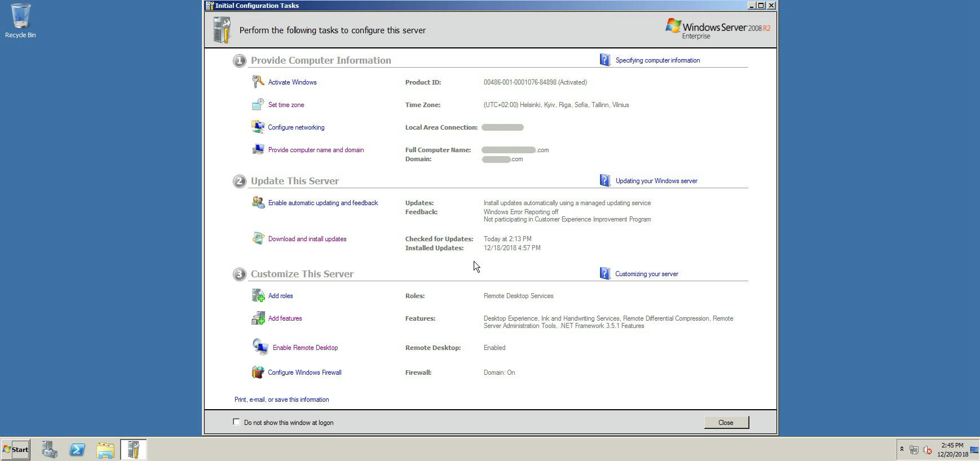This screenshot has width=980, height=461.
Task: Close the Initial Configuration Tasks window with Close button
Action: click(726, 423)
